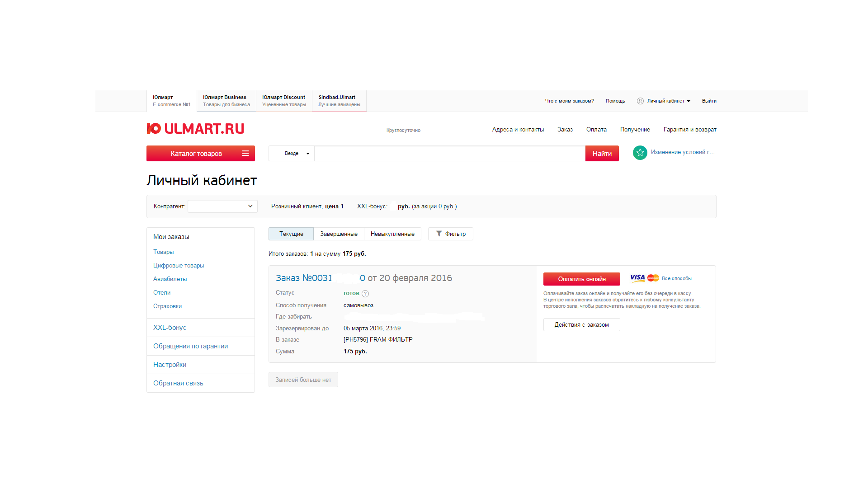Switch to the Завершенные tab

tap(339, 234)
